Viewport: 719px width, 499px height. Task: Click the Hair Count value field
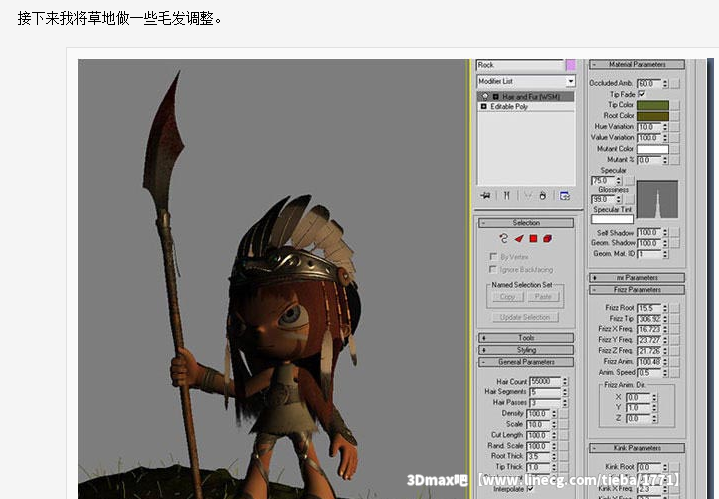tap(545, 382)
